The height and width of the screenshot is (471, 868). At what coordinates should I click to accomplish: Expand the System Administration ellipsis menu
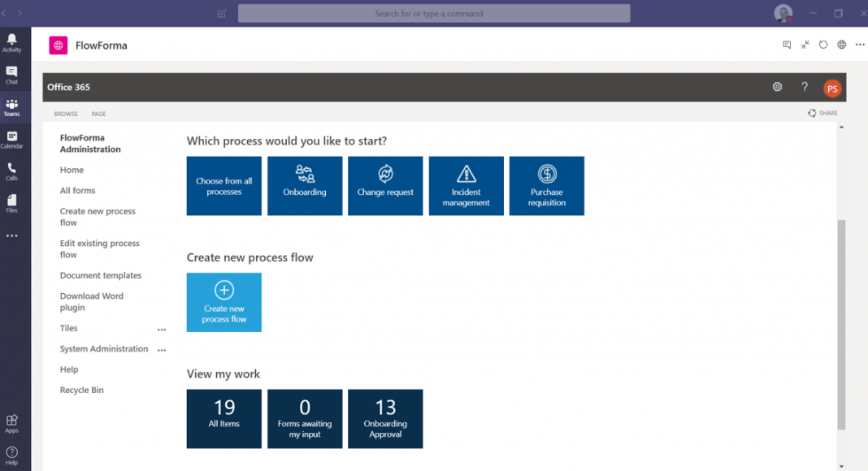coord(162,350)
